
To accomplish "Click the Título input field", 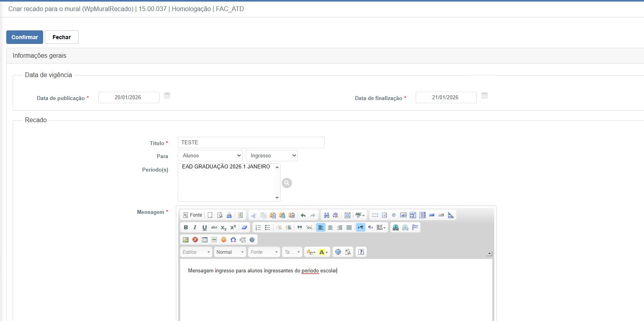I will click(251, 143).
